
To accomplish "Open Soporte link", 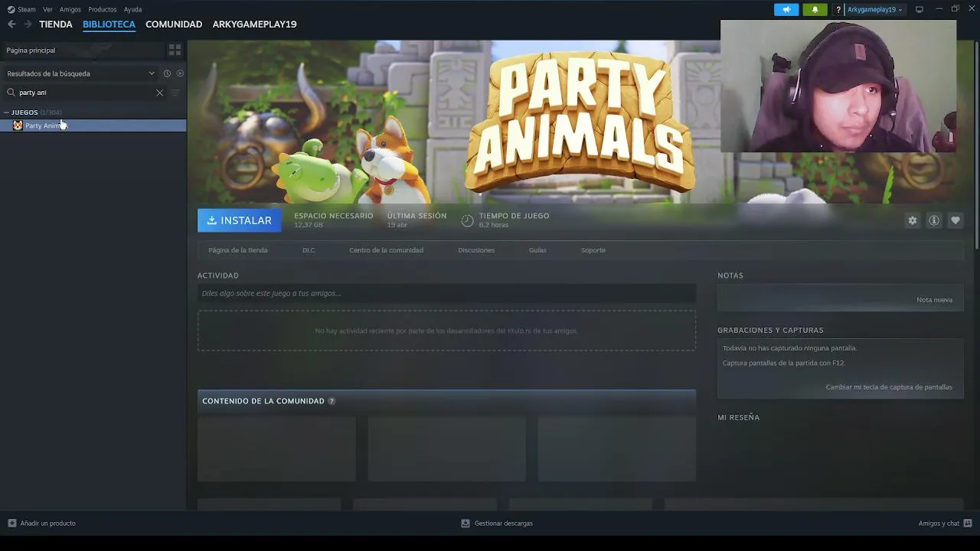I will 593,250.
